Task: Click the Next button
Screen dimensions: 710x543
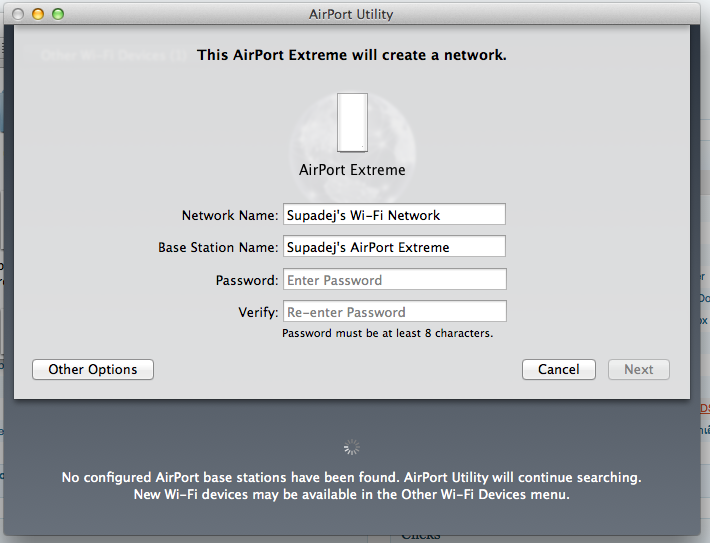Action: point(638,370)
